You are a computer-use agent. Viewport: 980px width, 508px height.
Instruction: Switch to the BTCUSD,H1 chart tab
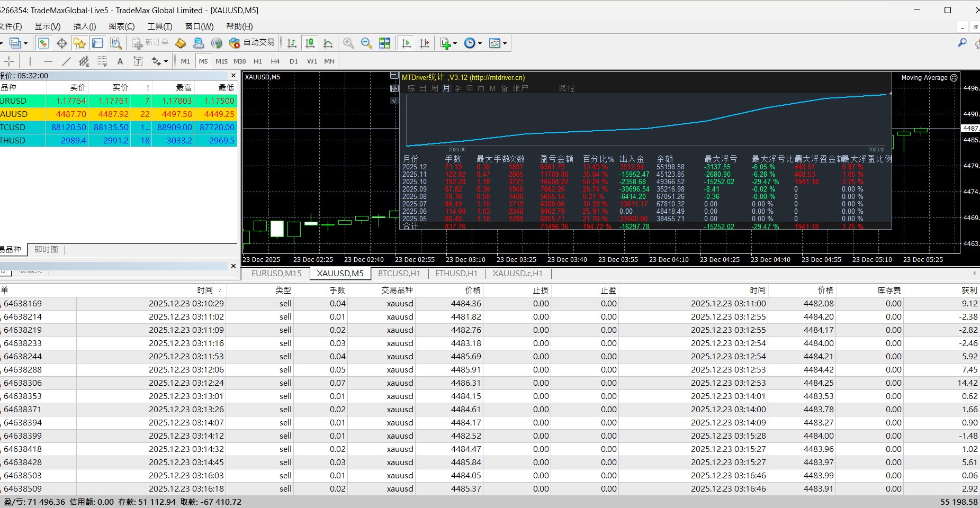click(x=399, y=274)
